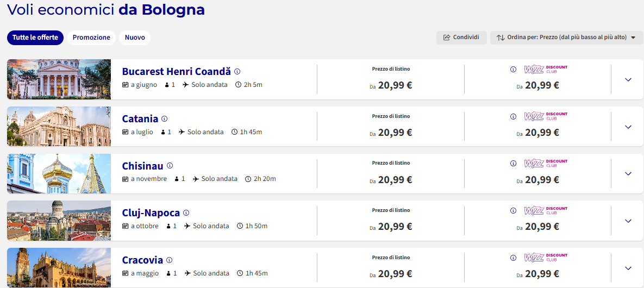Open the Ordina per Prezzo dropdown
This screenshot has width=644, height=288.
(x=566, y=38)
